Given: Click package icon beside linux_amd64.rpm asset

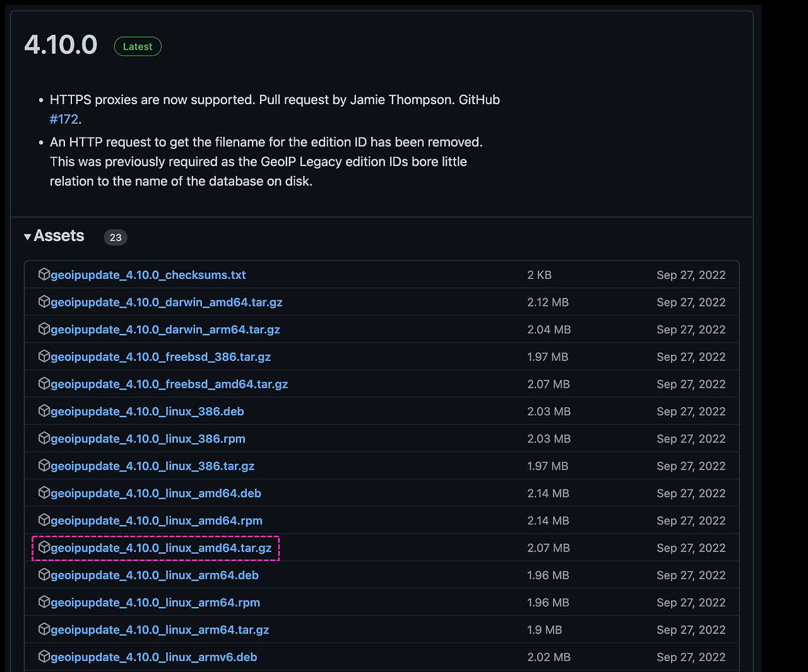Looking at the screenshot, I should (x=44, y=520).
